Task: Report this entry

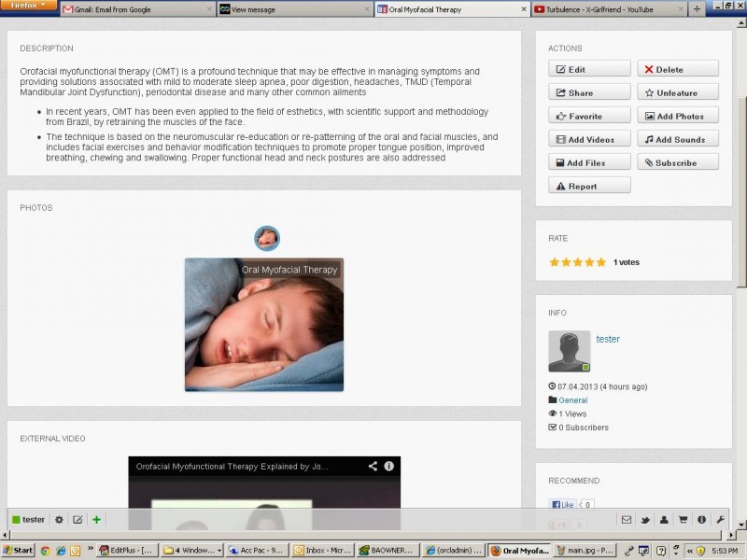Action: (589, 186)
